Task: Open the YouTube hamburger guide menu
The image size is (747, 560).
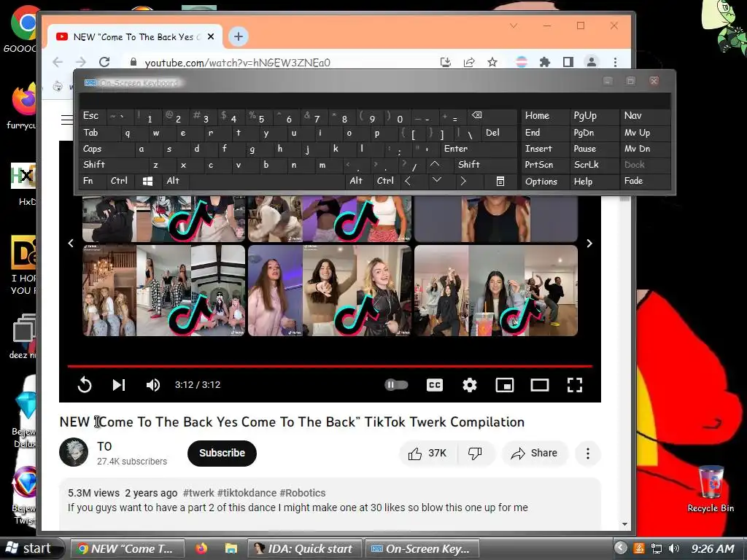Action: tap(67, 120)
